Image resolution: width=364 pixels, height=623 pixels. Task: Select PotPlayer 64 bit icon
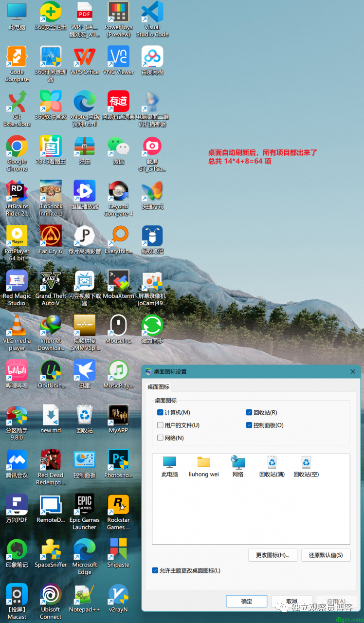tap(17, 243)
